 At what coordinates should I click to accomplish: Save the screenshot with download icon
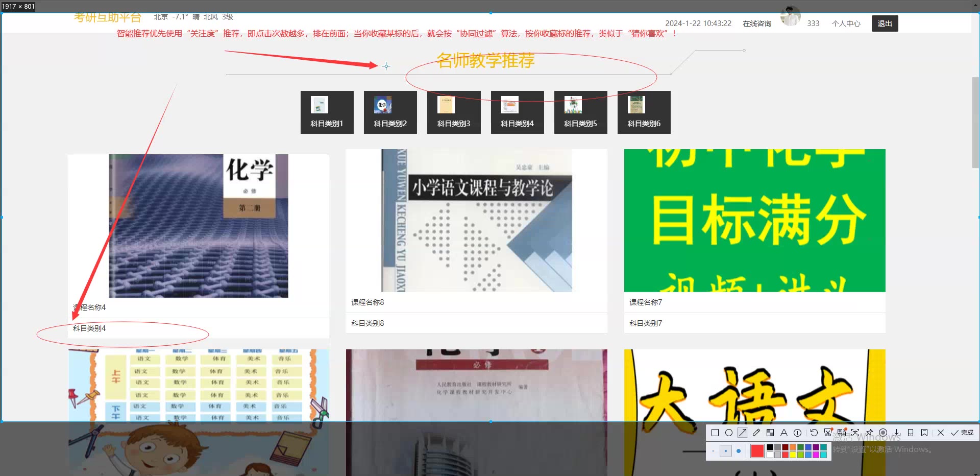[896, 433]
